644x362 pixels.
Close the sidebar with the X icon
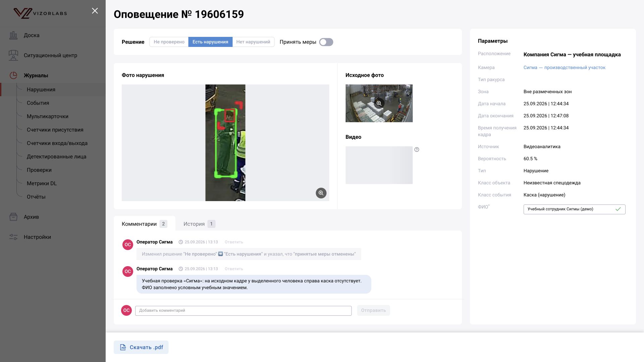click(95, 11)
